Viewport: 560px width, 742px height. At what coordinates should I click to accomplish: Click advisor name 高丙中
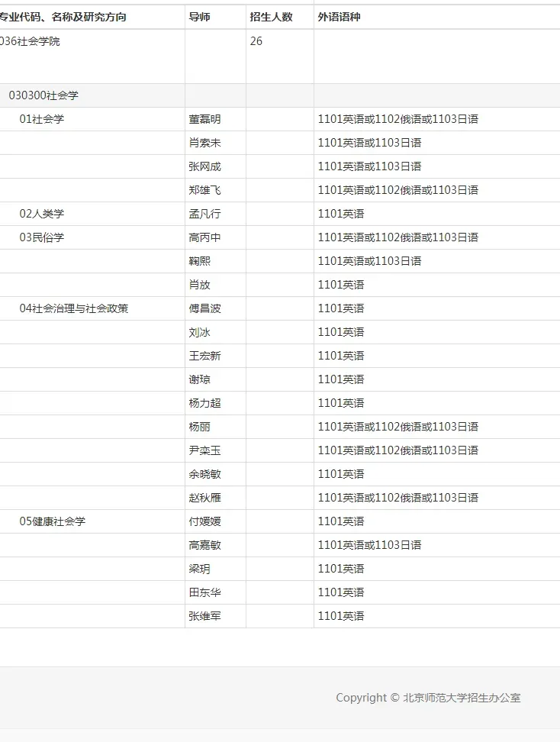[x=204, y=237]
